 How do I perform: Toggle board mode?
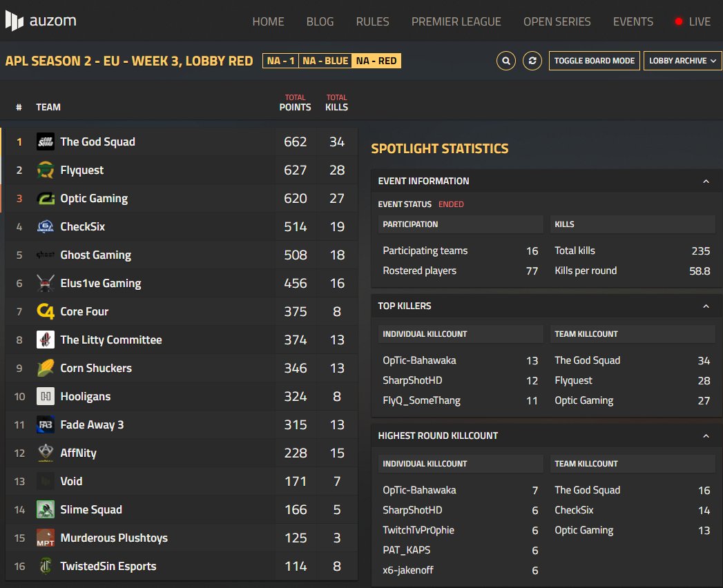coord(594,61)
